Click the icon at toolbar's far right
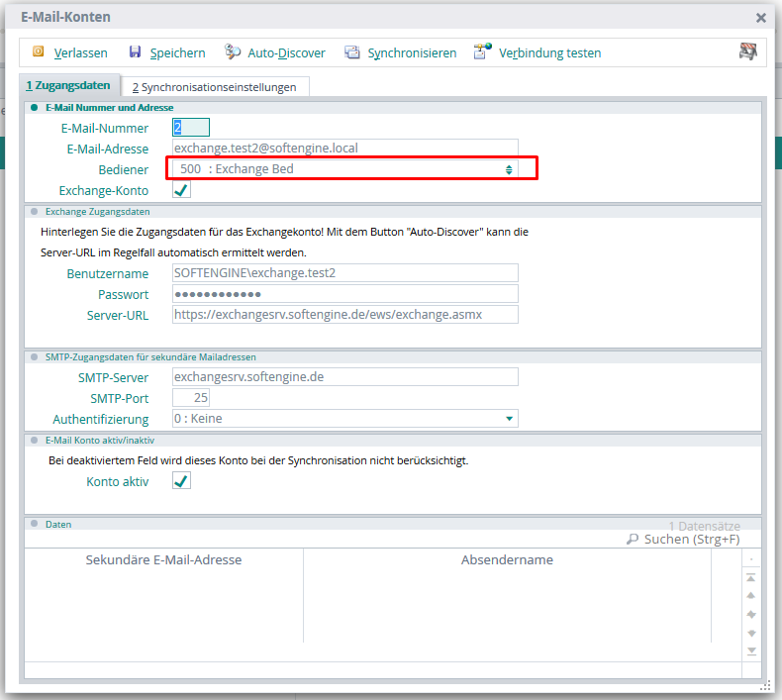Viewport: 782px width, 700px height. tap(747, 52)
